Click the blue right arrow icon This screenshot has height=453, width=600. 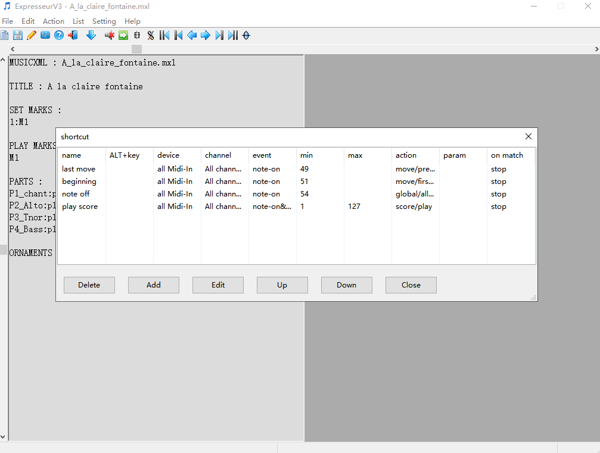click(x=206, y=35)
